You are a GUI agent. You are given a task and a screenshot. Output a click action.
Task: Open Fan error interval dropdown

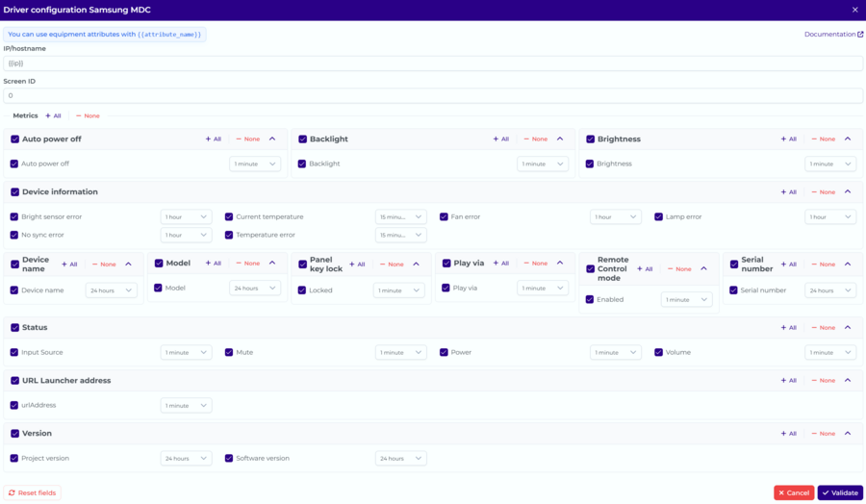(x=615, y=217)
